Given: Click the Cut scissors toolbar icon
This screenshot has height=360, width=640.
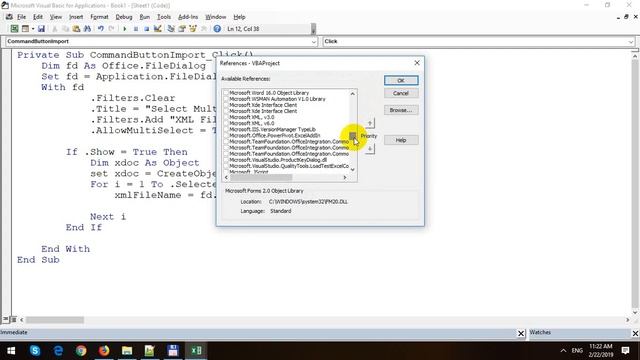Looking at the screenshot, I should click(x=55, y=29).
